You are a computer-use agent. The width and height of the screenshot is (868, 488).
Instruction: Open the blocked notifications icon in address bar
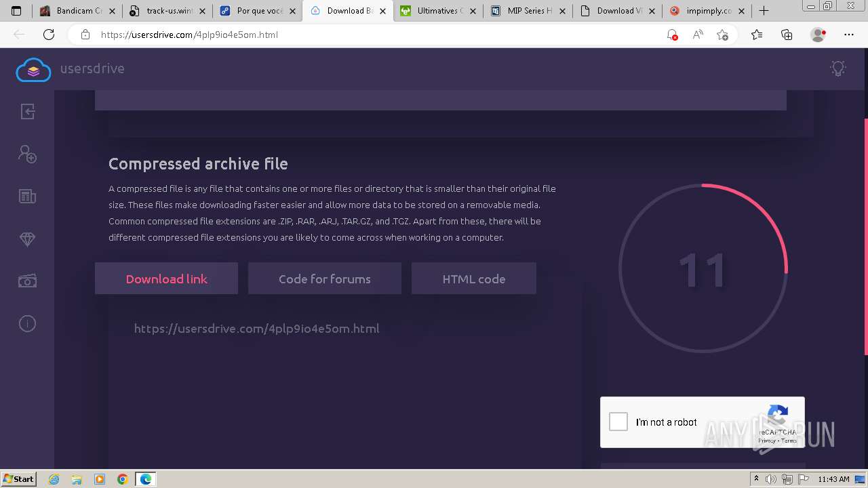pos(672,35)
